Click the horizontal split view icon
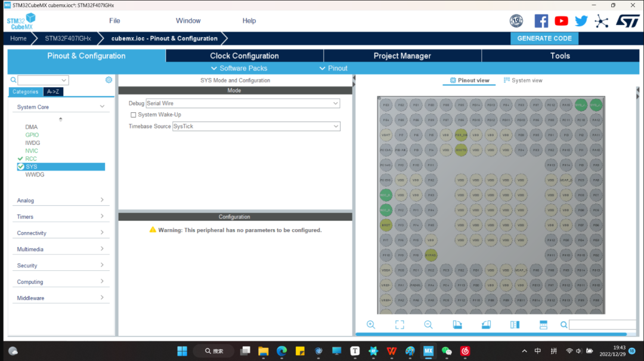 [x=543, y=325]
